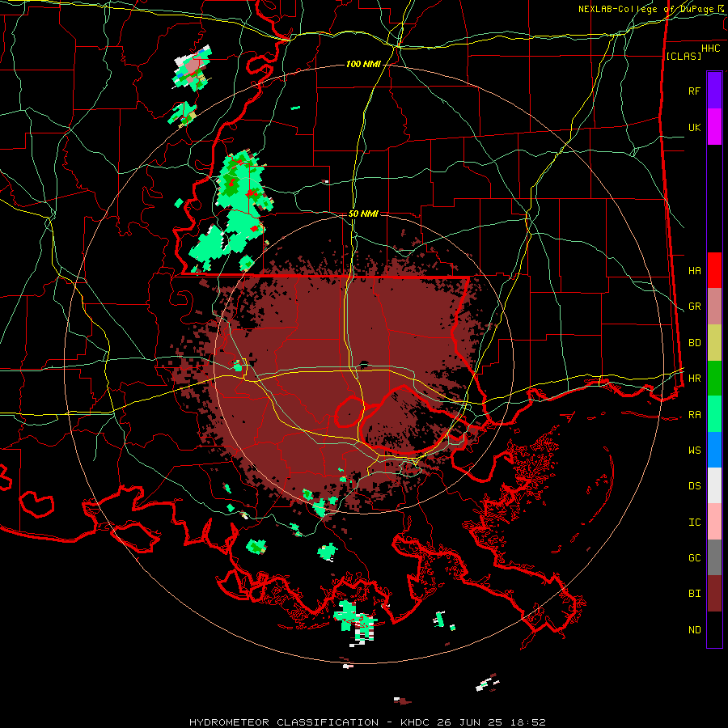Screen dimensions: 728x728
Task: Click the "50 NMI" range ring label
Action: coord(363,214)
